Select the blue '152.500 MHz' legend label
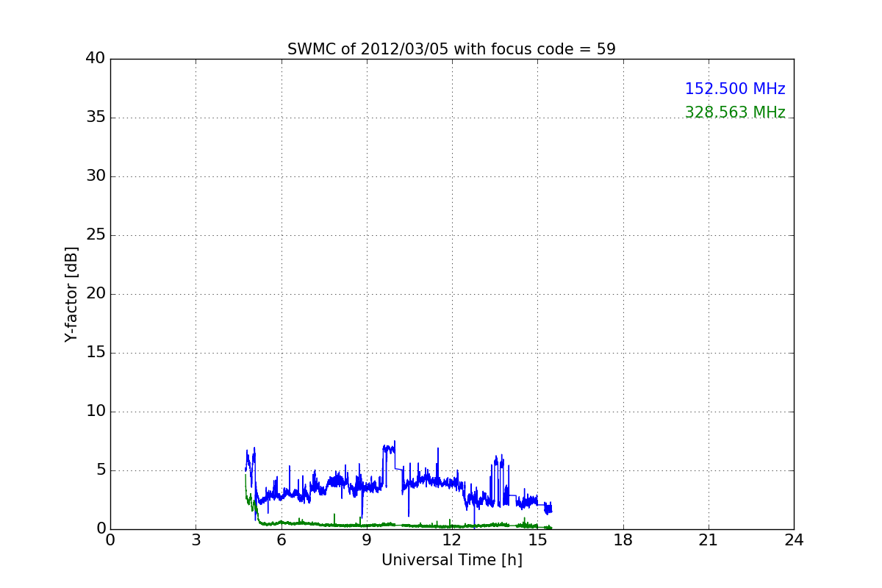This screenshot has width=882, height=588. (x=735, y=89)
